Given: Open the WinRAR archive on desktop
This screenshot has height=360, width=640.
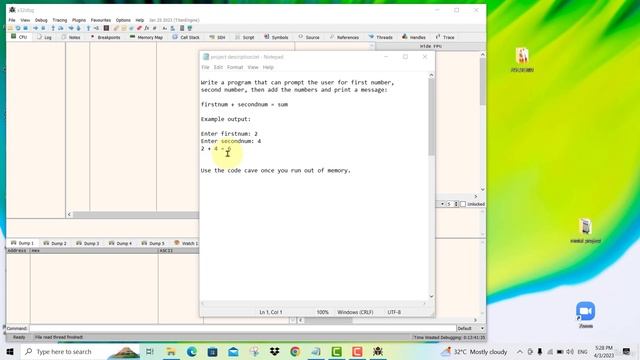Looking at the screenshot, I should tap(522, 60).
